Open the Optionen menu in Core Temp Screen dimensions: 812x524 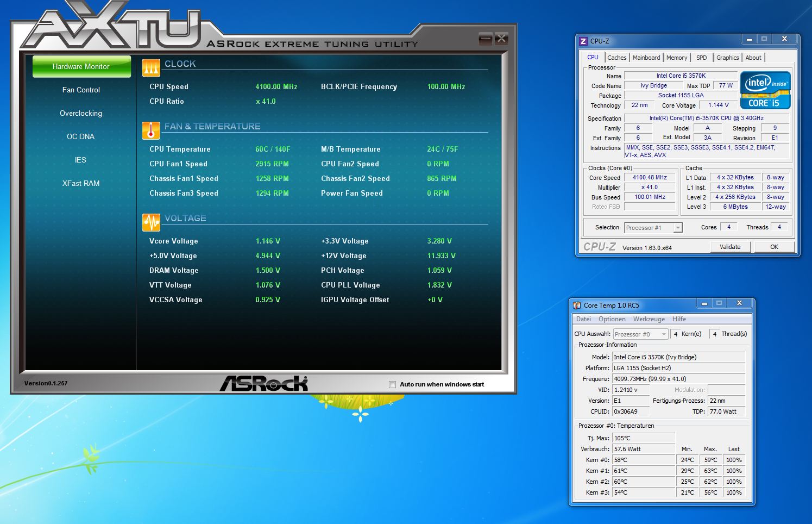tap(612, 319)
